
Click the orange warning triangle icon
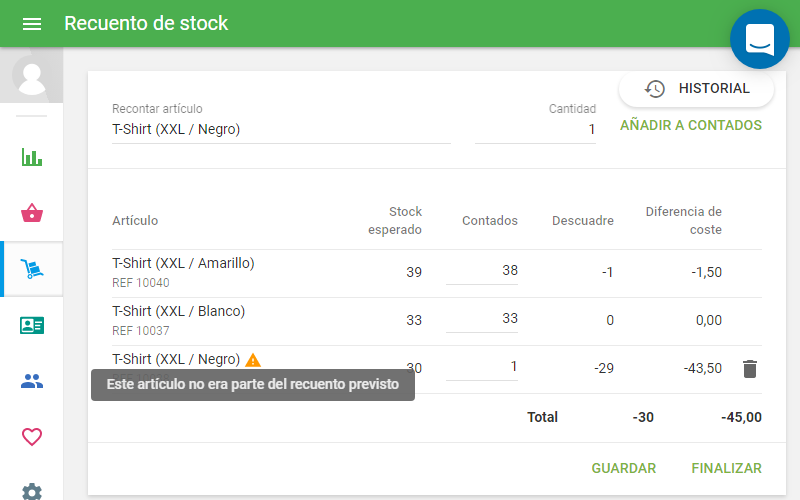[x=253, y=360]
